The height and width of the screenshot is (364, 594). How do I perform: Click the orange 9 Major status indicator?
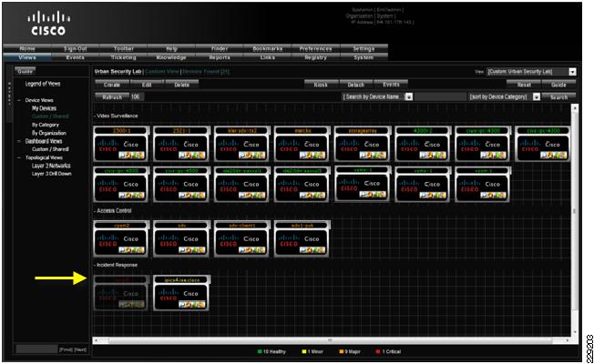coord(350,351)
